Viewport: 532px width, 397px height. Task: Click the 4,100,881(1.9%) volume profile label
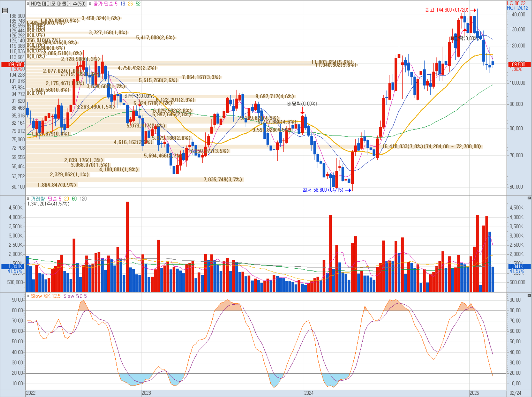pyautogui.click(x=119, y=169)
